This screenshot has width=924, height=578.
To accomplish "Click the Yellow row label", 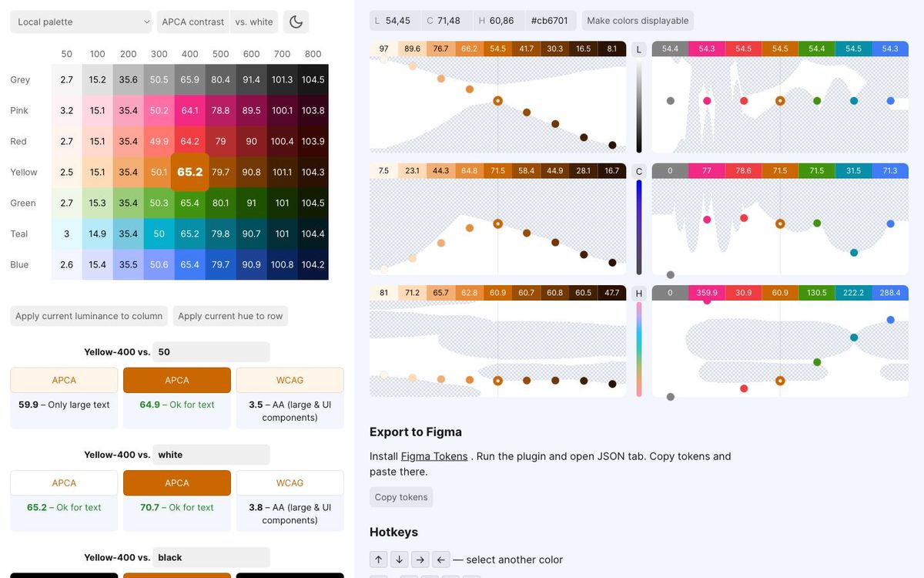I will click(x=24, y=172).
